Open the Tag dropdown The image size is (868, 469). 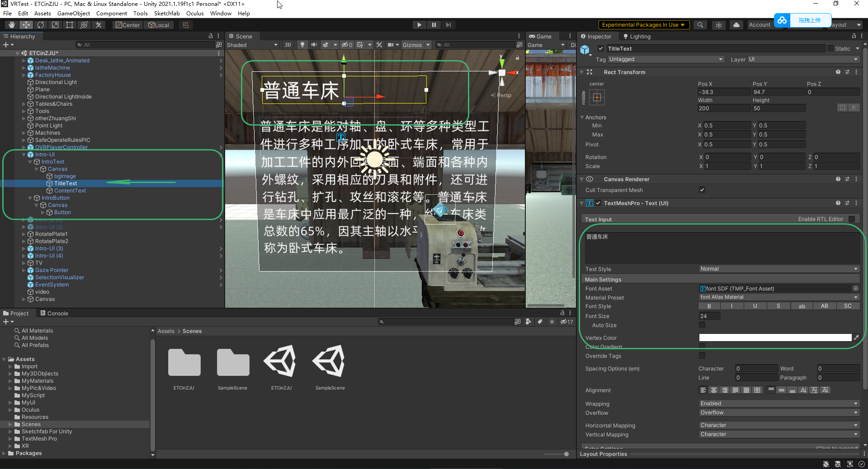(665, 59)
